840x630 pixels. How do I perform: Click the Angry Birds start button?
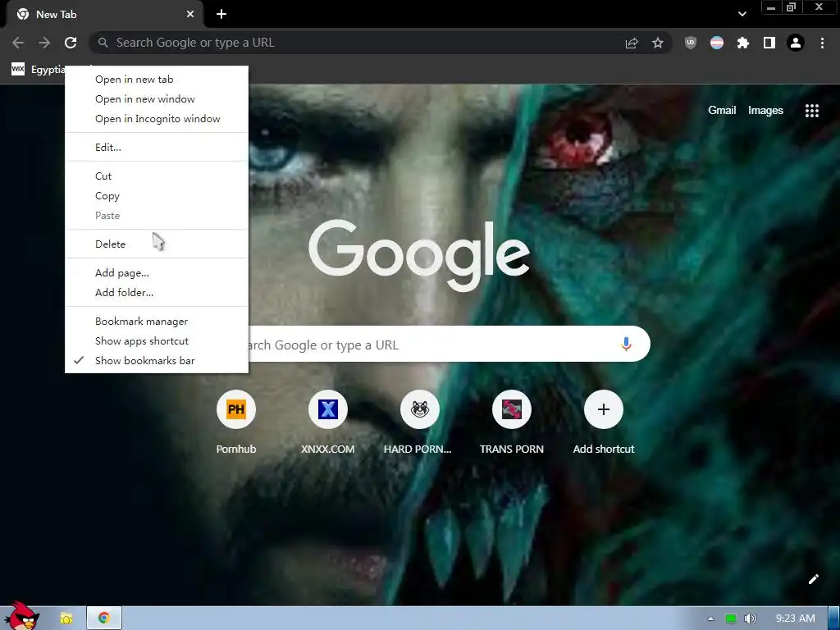click(21, 616)
